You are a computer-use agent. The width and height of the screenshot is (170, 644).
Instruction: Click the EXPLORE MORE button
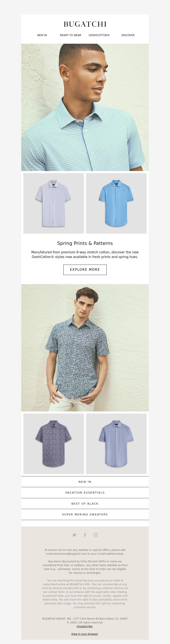[85, 269]
